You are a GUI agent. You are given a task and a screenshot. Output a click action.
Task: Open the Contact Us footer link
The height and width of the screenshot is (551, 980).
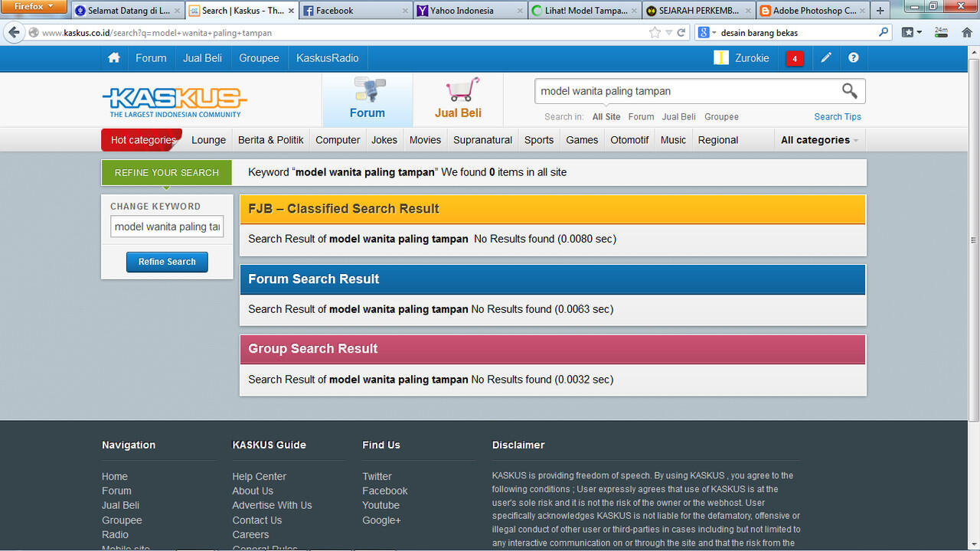pos(256,520)
